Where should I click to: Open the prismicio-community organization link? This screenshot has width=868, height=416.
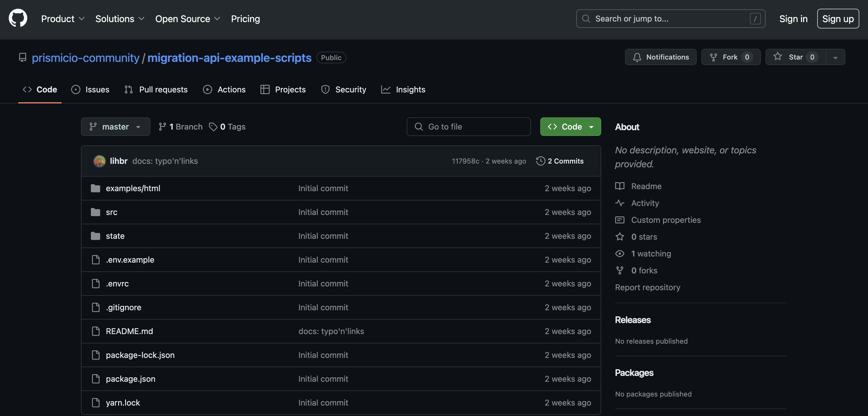click(85, 58)
